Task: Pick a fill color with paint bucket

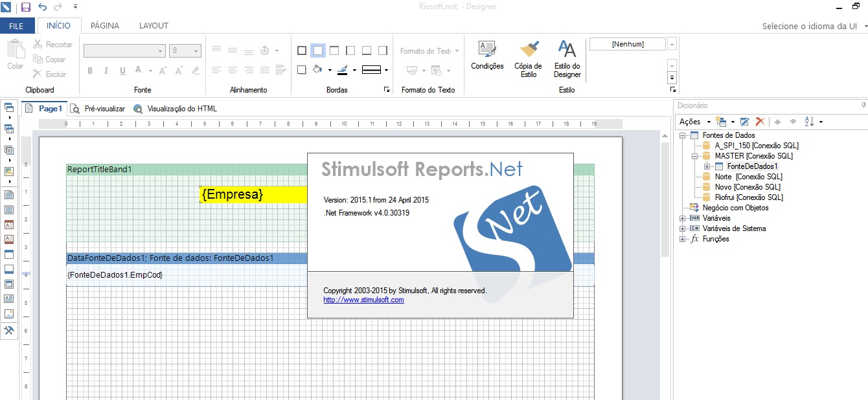Action: click(317, 70)
